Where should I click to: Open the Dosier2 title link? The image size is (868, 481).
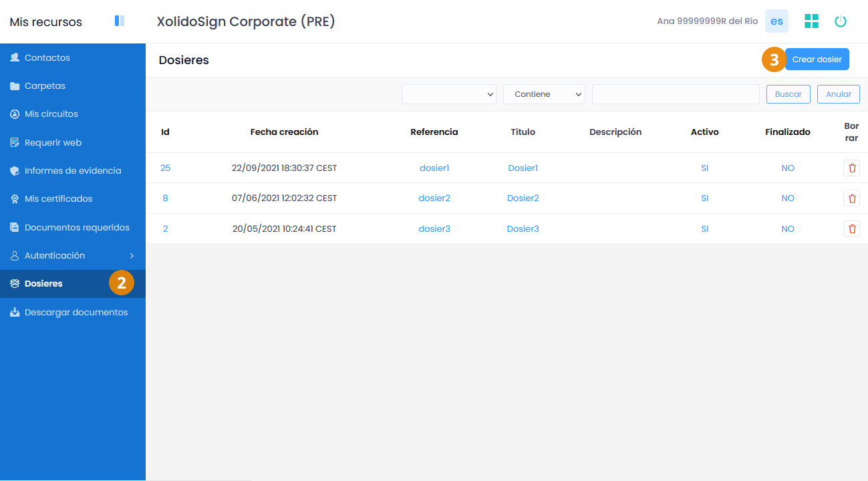[x=523, y=198]
